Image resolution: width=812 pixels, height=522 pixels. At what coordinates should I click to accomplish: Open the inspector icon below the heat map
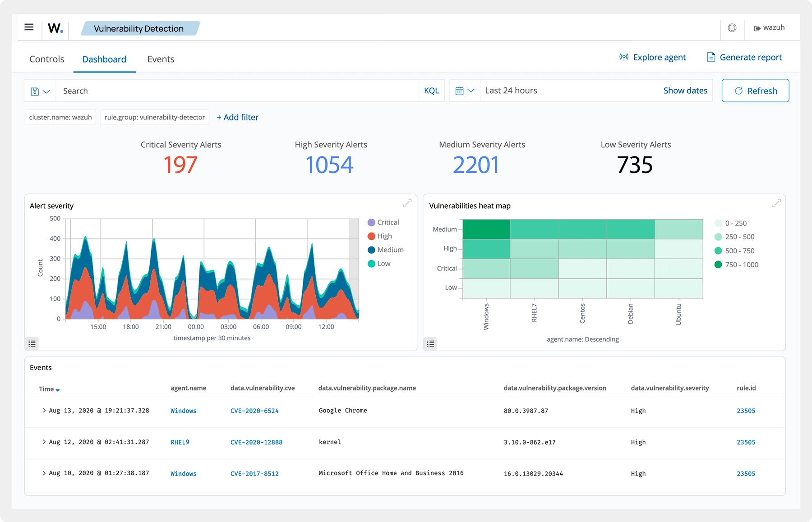pos(430,343)
